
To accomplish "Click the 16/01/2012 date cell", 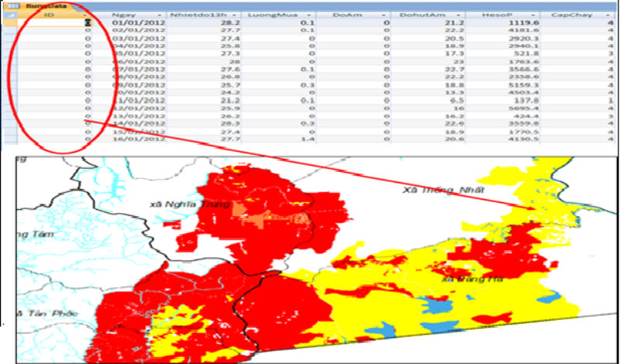I will click(x=135, y=139).
